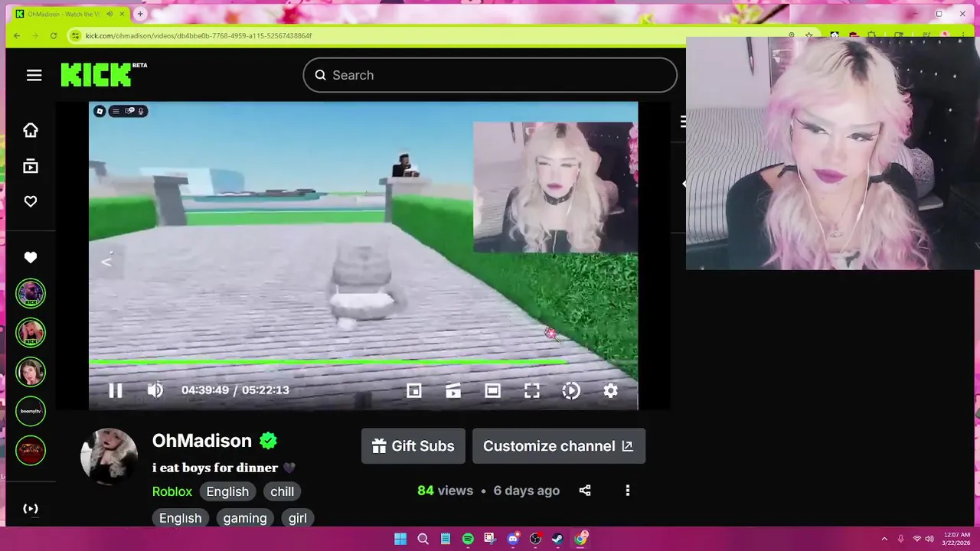Open the playback speed control
The image size is (980, 551).
click(571, 391)
